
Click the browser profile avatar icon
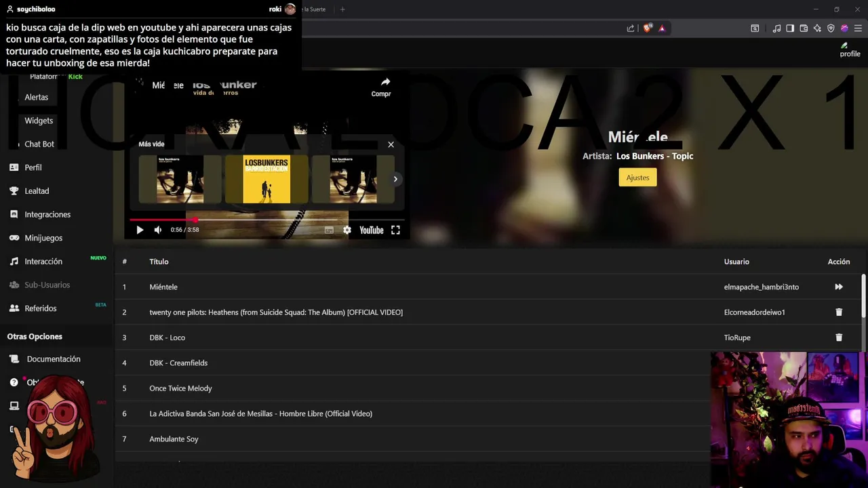pos(844,28)
